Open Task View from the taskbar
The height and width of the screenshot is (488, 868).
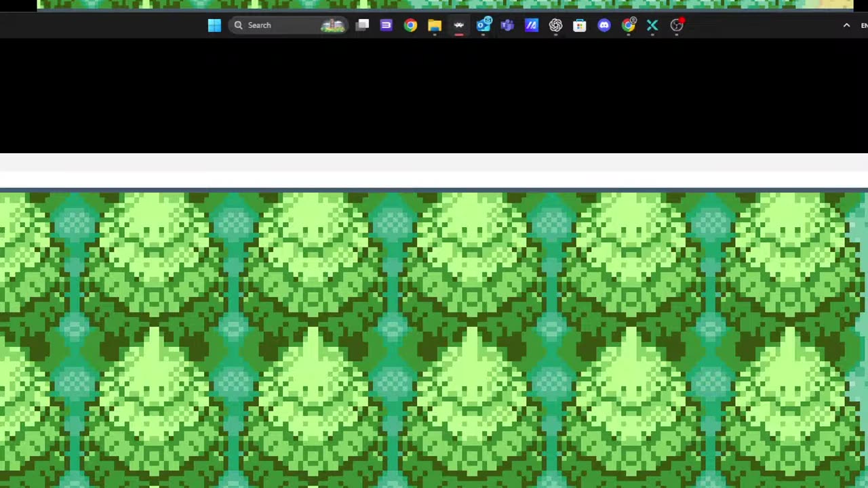point(362,25)
